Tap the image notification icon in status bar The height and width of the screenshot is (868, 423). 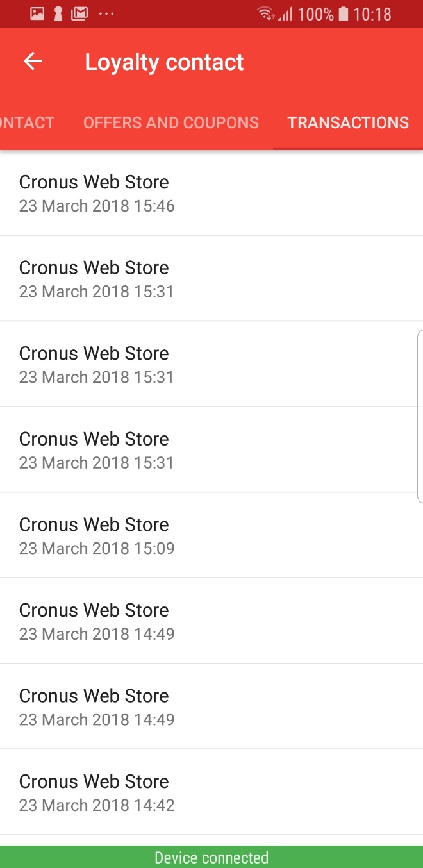(37, 13)
